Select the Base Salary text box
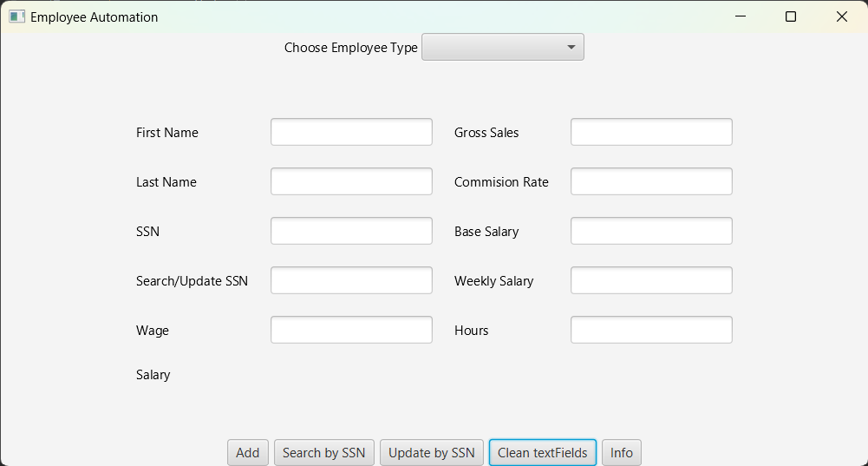868x466 pixels. coord(651,231)
